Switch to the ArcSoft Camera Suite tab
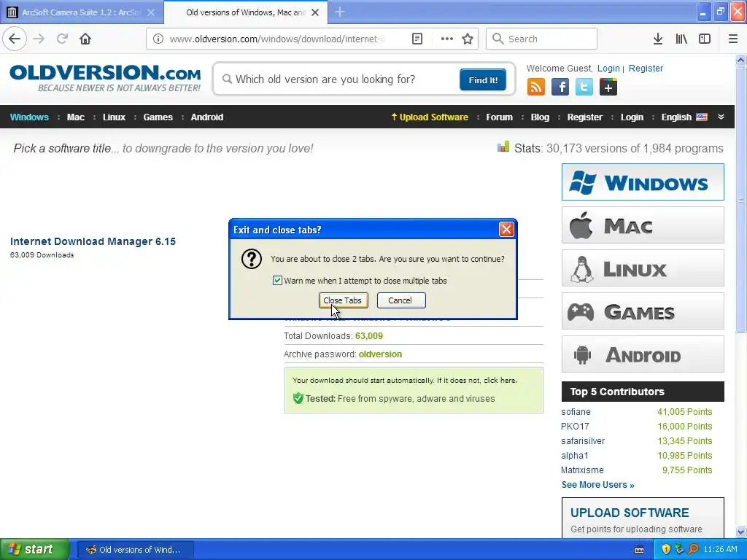The width and height of the screenshot is (747, 560). 82,12
